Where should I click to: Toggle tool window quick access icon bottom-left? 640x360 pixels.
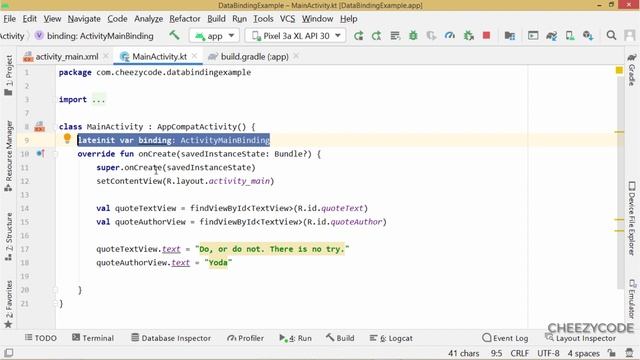[x=8, y=353]
